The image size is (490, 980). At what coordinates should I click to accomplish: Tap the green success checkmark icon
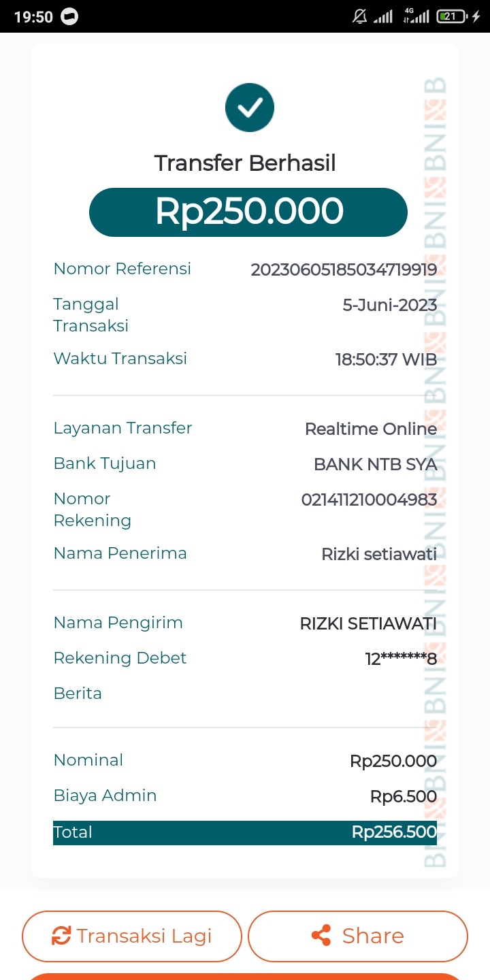(x=250, y=108)
